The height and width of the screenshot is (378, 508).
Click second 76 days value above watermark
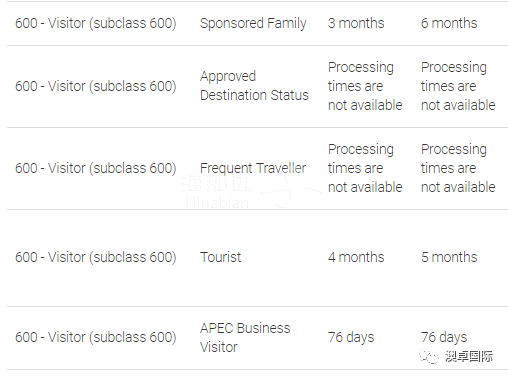tap(444, 337)
